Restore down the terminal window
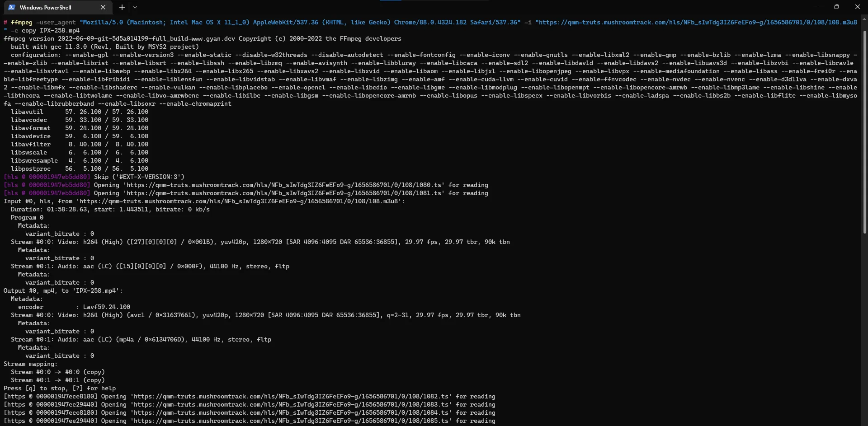 837,7
